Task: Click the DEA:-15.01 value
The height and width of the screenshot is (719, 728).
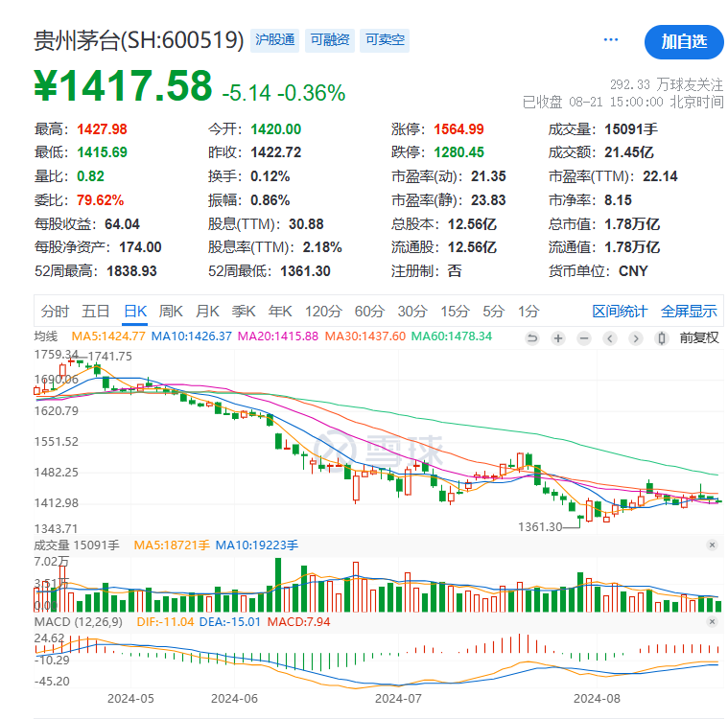Action: (230, 621)
